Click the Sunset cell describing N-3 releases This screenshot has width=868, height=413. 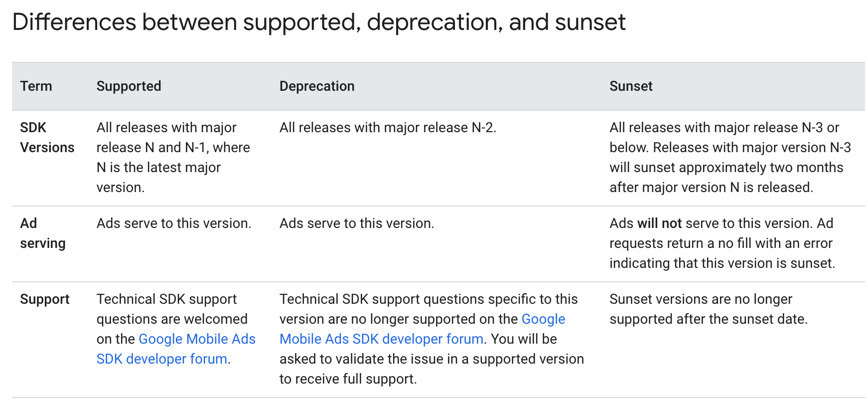coord(730,158)
